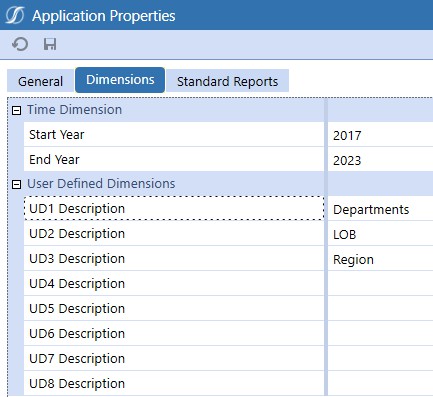The width and height of the screenshot is (433, 397).
Task: Select the UD1 Description row label
Action: click(174, 209)
